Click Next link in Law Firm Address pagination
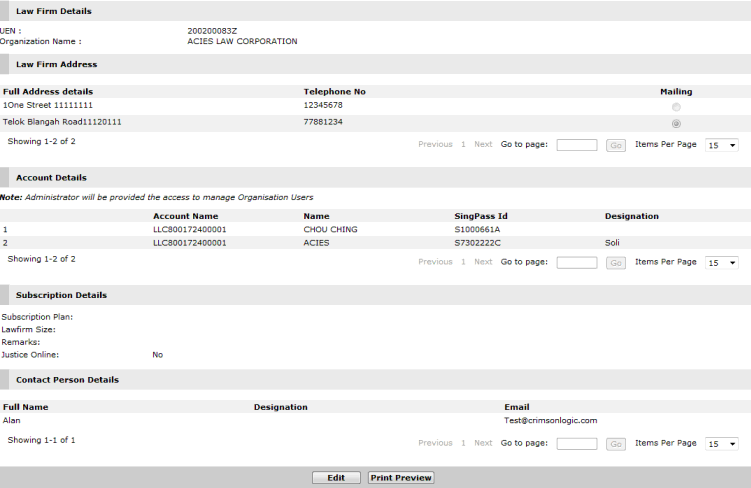Image resolution: width=751 pixels, height=488 pixels. (483, 145)
